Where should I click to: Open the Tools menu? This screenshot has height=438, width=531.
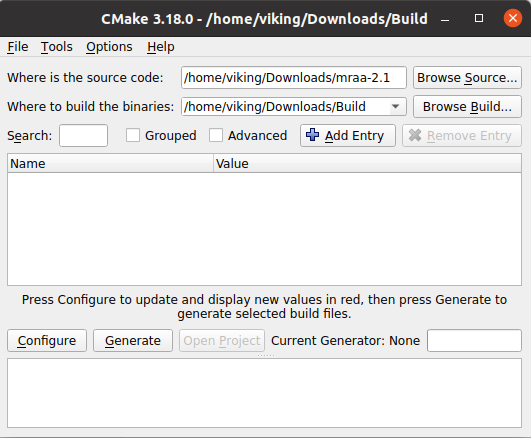57,47
